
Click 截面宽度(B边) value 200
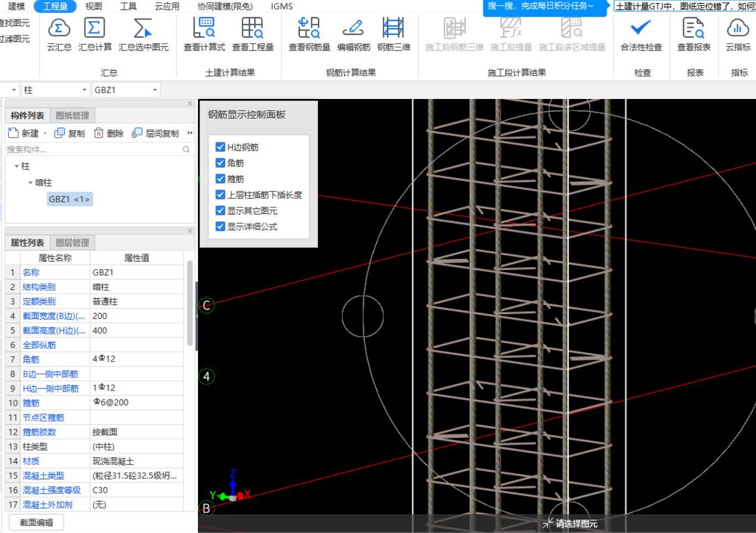point(137,316)
